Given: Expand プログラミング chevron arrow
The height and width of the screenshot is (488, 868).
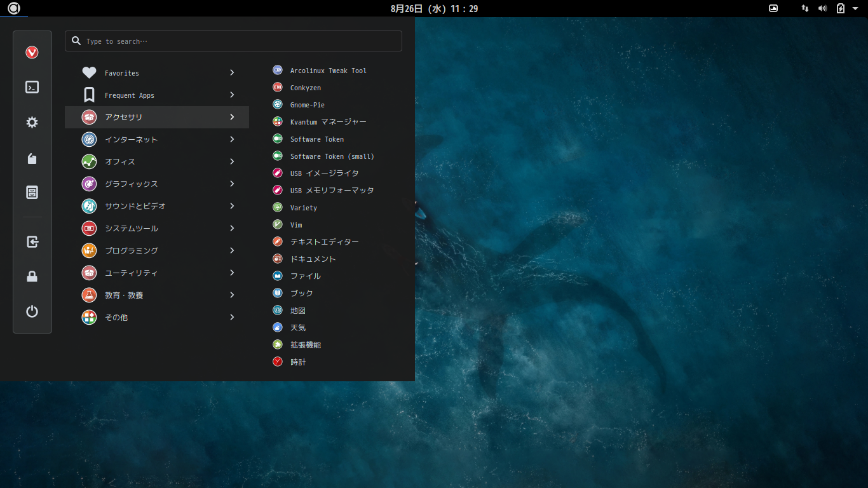Looking at the screenshot, I should pos(232,251).
